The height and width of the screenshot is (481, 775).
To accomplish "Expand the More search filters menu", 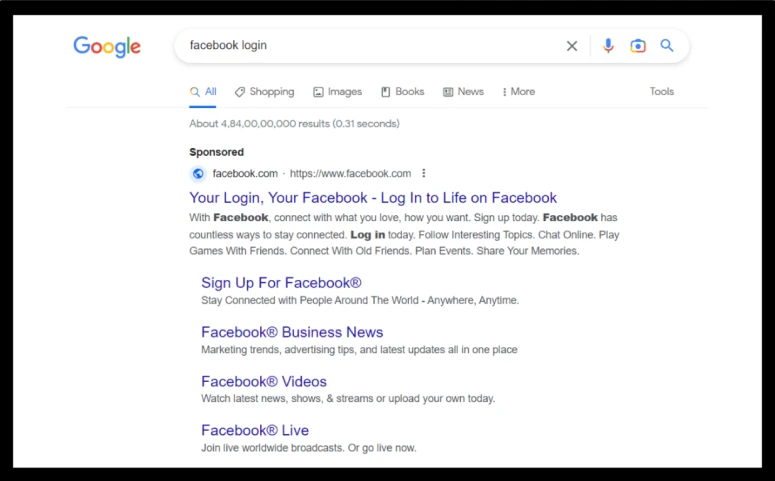I will [x=518, y=91].
